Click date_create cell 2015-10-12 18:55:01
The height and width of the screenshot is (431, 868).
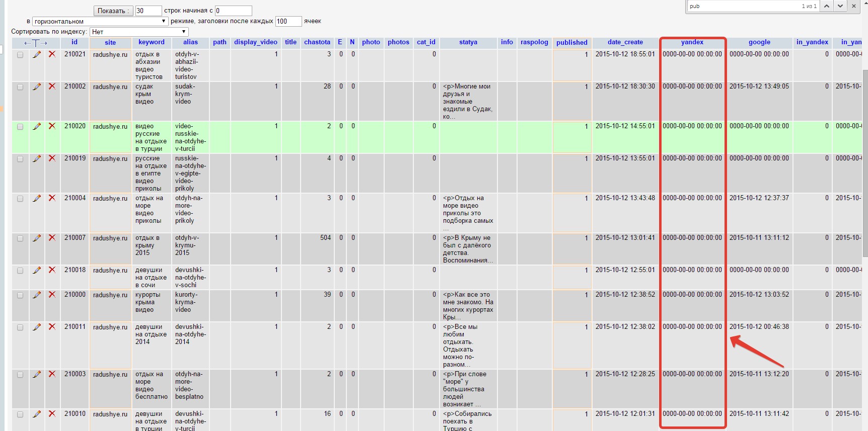pyautogui.click(x=625, y=54)
